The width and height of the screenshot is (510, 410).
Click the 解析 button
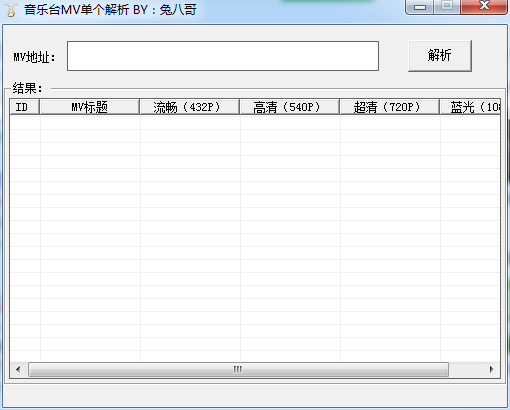click(440, 56)
